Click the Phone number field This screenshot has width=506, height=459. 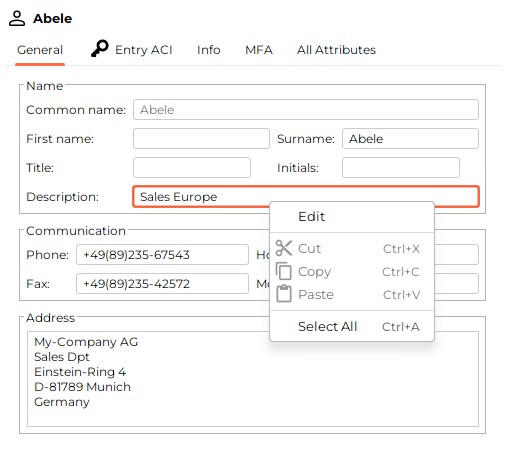(x=162, y=255)
